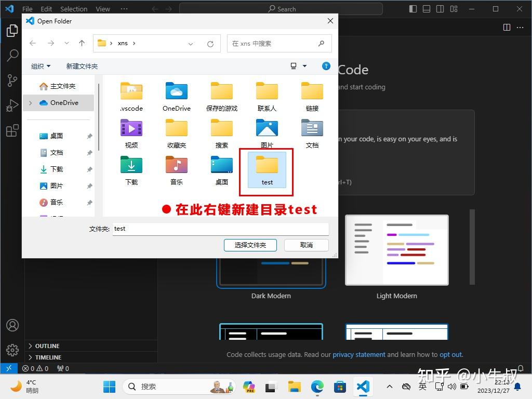532x399 pixels.
Task: Open the Run and Debug view
Action: click(x=12, y=105)
